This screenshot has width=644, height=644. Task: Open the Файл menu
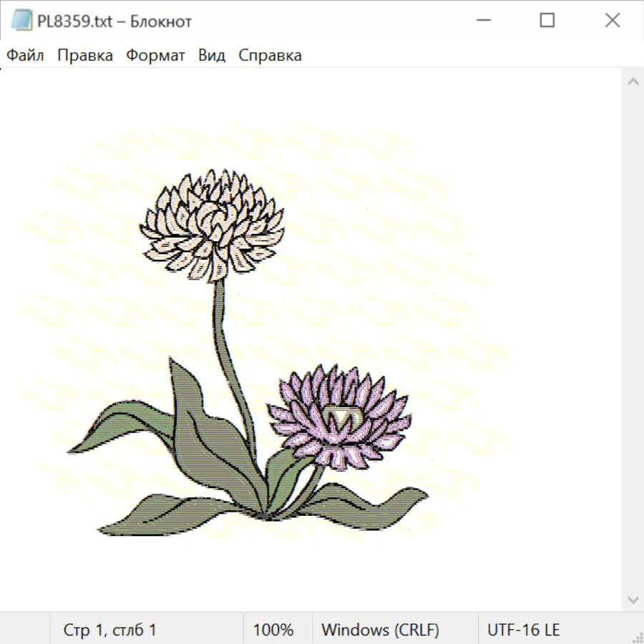[25, 55]
